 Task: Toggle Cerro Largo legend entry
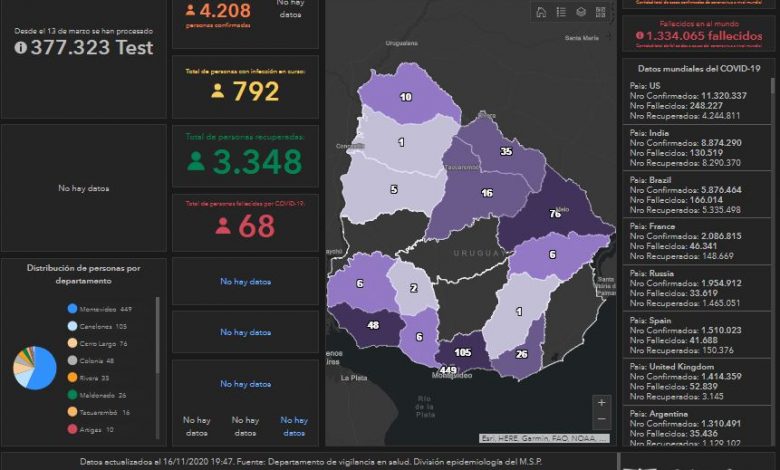point(98,343)
